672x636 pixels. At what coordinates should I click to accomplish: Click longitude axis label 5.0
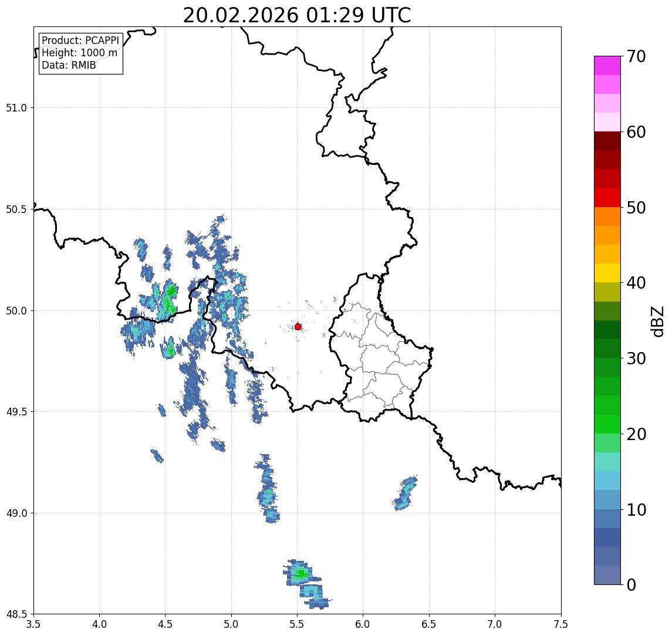pyautogui.click(x=231, y=624)
